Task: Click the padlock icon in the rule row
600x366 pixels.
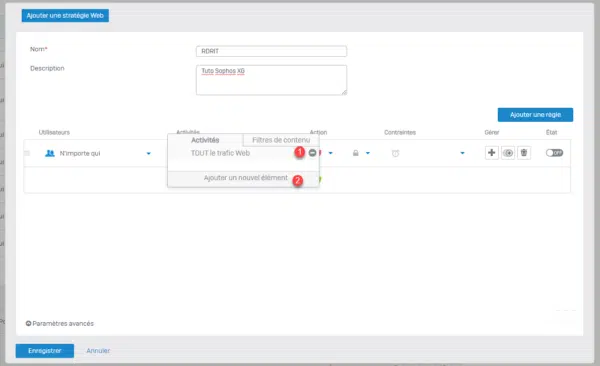Action: 355,153
